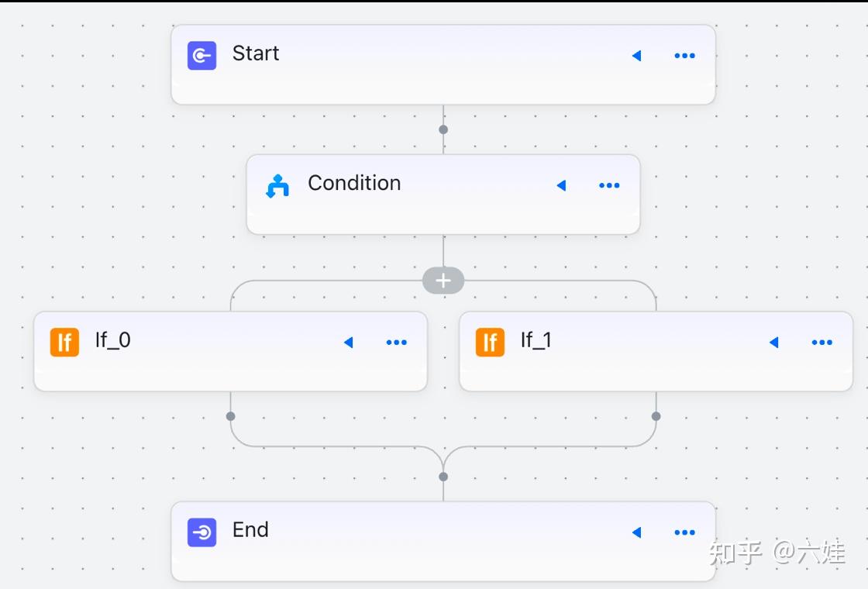Viewport: 868px width, 589px height.
Task: Open the End node three-dot menu
Action: [x=684, y=532]
